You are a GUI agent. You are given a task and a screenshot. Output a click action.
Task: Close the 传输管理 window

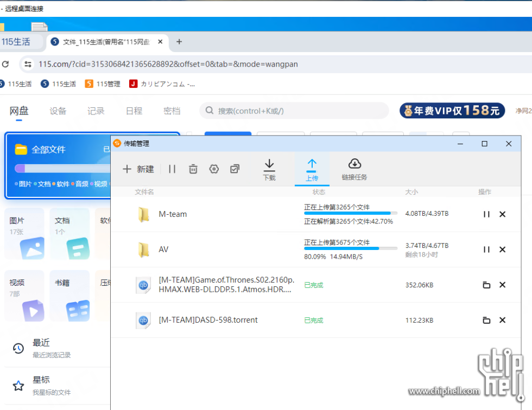pyautogui.click(x=509, y=144)
